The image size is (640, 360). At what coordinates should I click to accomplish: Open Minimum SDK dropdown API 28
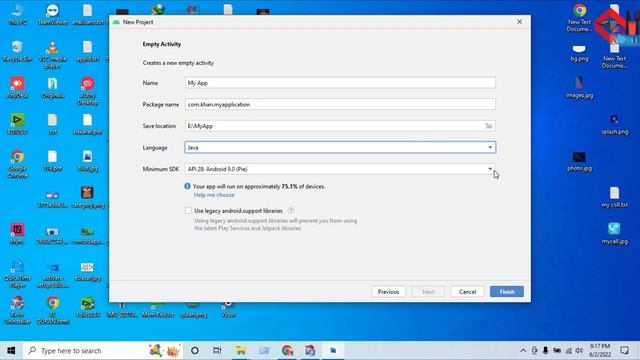340,169
